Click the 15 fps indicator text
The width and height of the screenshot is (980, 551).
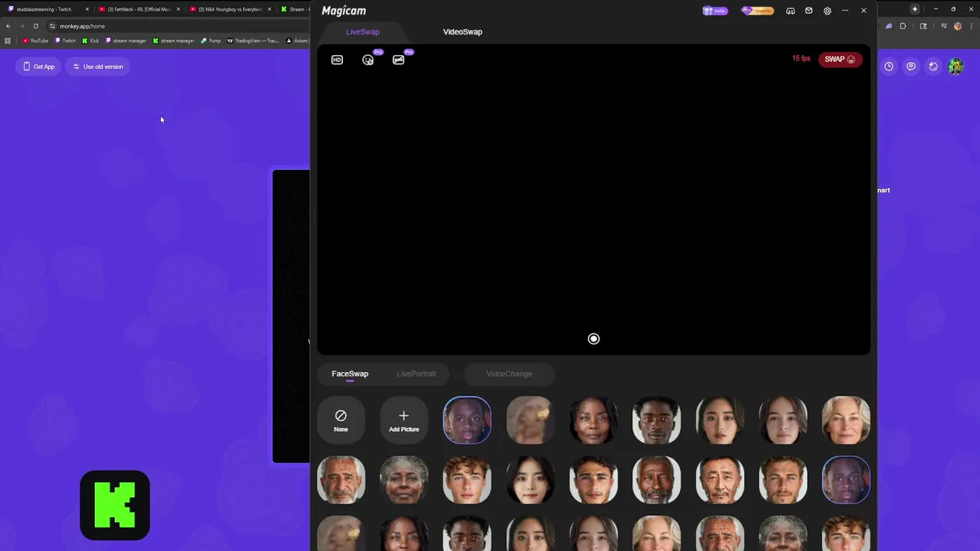pyautogui.click(x=801, y=59)
